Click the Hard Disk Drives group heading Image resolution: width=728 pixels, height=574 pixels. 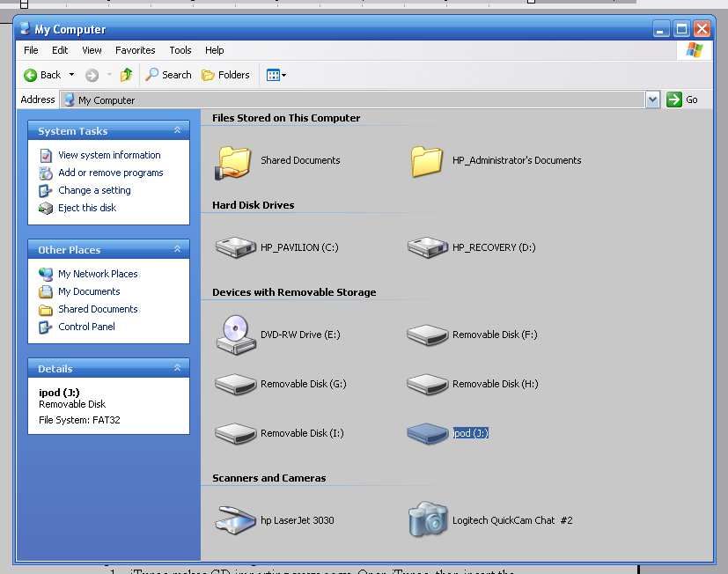[253, 205]
